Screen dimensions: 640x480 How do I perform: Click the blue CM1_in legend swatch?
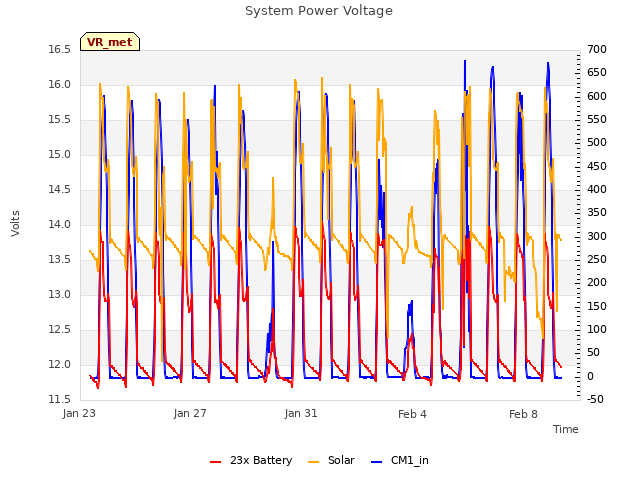(x=376, y=462)
